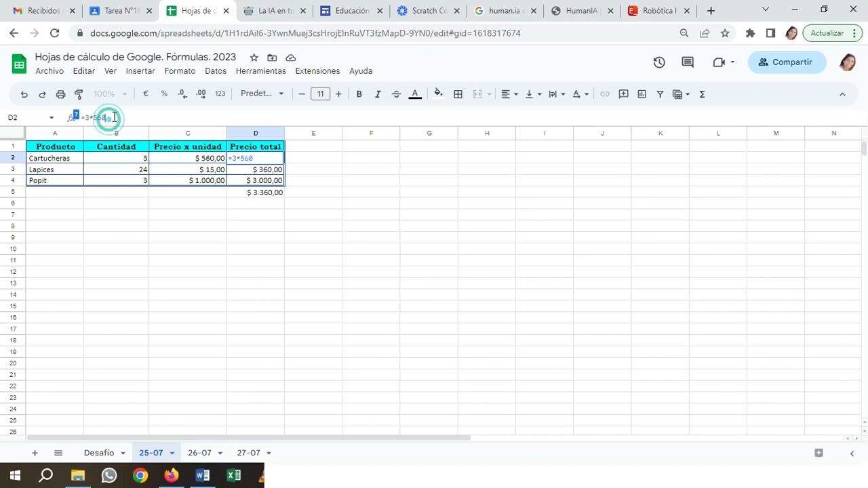Open the 123 number formats menu
Screen dimensions: 868x488
(220, 94)
